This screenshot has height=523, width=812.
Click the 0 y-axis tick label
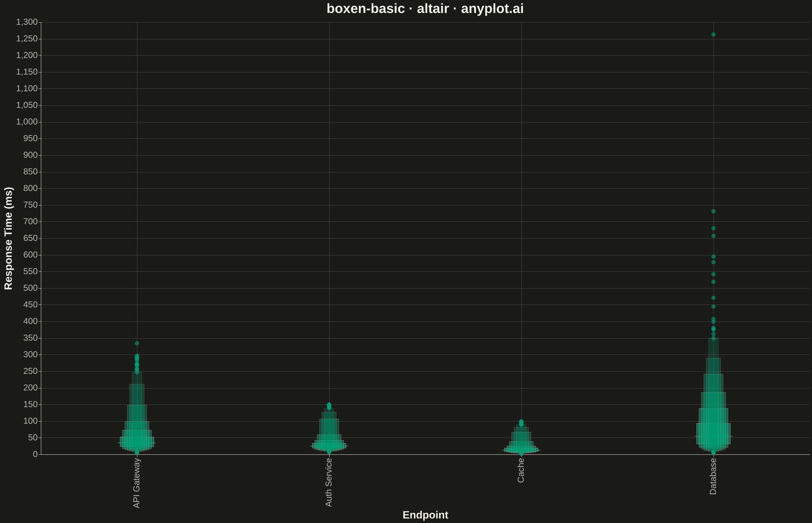click(35, 454)
